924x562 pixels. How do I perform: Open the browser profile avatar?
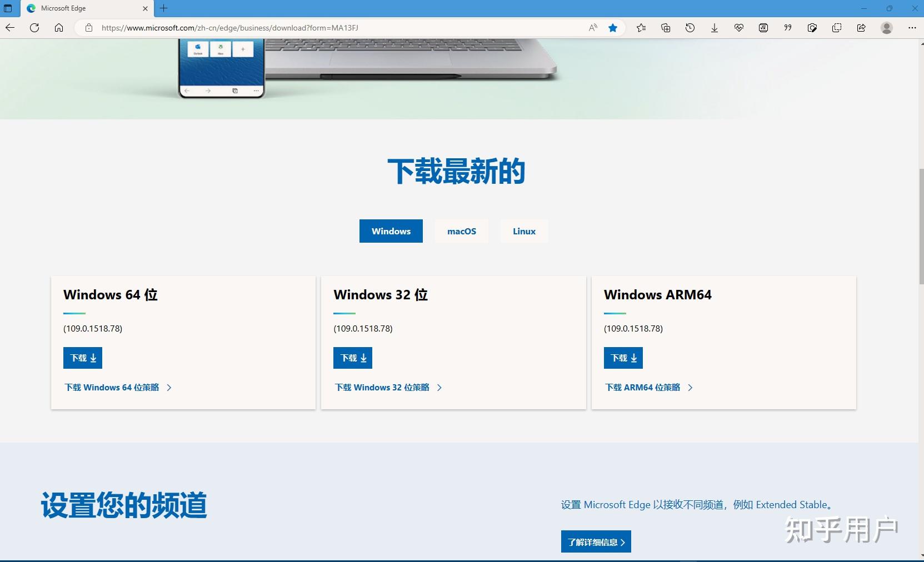coord(887,28)
